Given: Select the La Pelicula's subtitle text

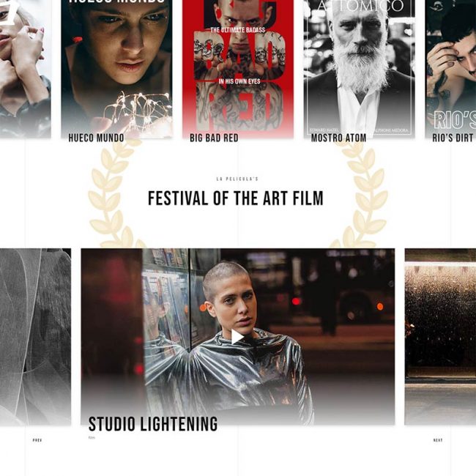Looking at the screenshot, I should (x=237, y=179).
